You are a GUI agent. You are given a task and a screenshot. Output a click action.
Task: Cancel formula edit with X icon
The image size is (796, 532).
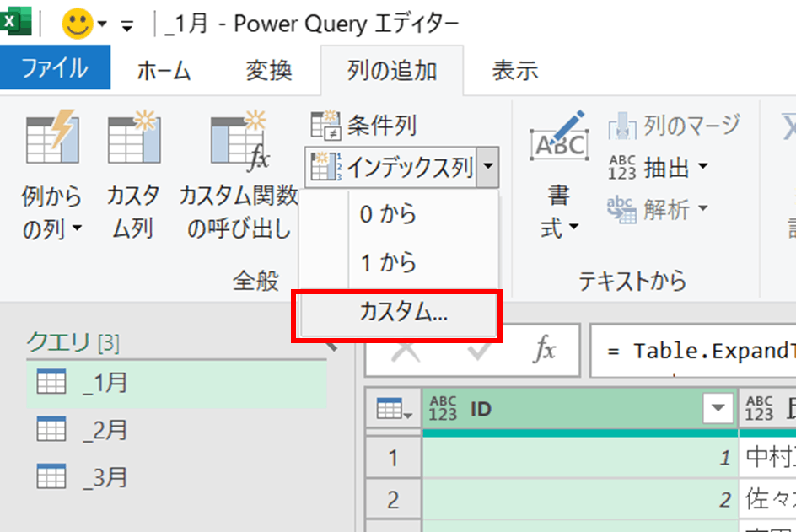[405, 350]
